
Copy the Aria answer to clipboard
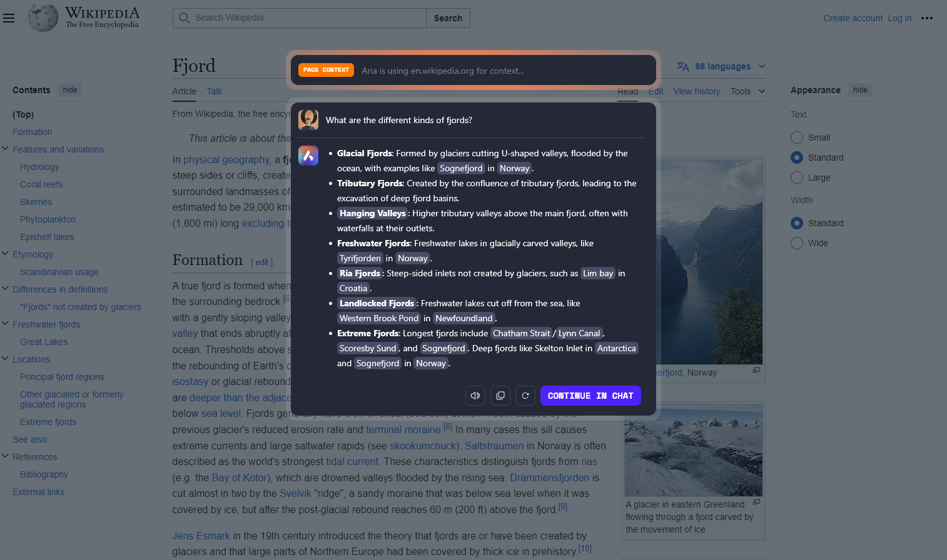[x=500, y=396]
